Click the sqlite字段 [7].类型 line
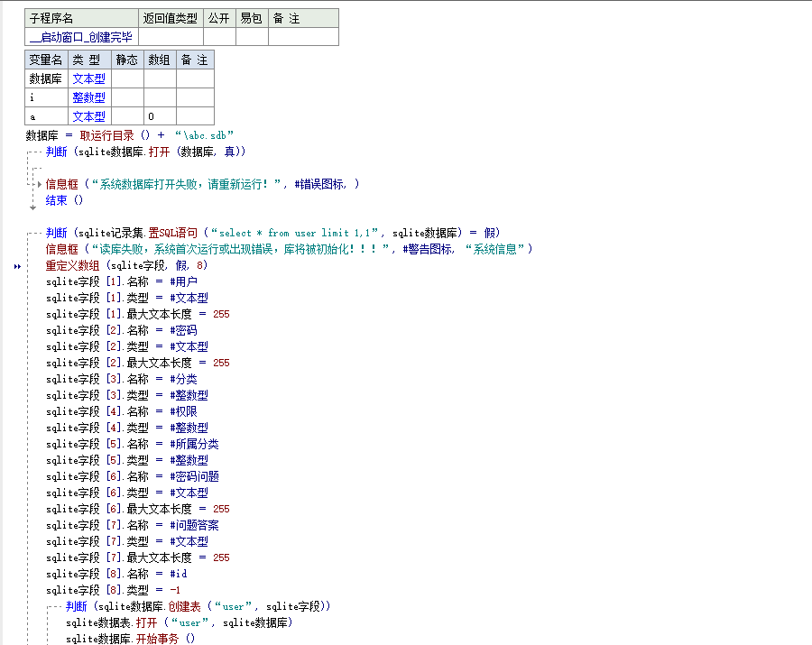Screen dimensions: 812x645 (127, 541)
